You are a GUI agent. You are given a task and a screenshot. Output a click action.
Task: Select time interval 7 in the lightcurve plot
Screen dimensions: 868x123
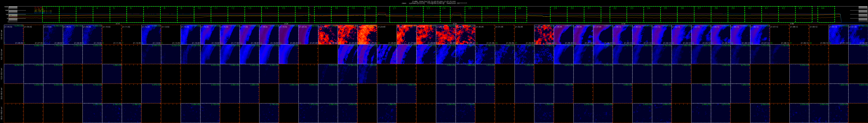pyautogui.click(x=152, y=15)
